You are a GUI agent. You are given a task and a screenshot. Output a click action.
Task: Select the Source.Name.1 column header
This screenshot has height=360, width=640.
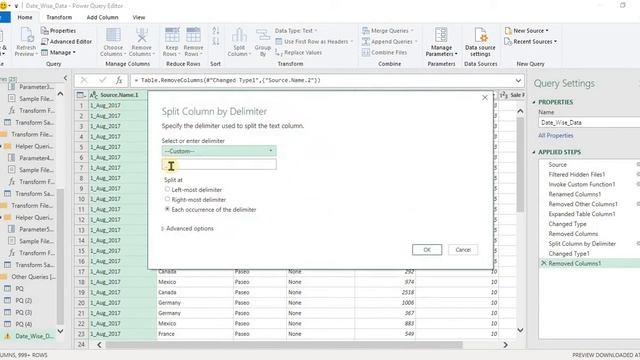click(x=119, y=95)
